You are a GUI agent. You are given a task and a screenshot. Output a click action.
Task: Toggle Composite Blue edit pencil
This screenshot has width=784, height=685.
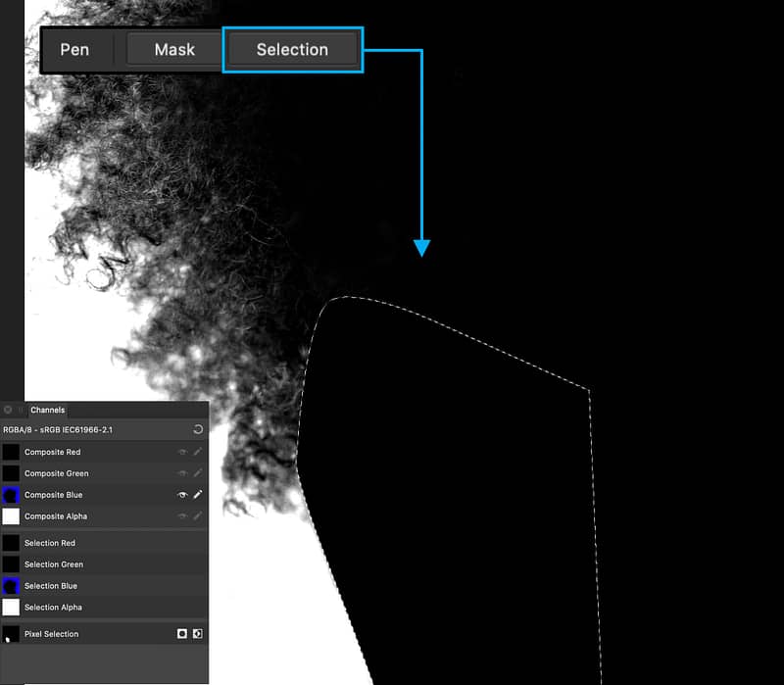point(198,495)
